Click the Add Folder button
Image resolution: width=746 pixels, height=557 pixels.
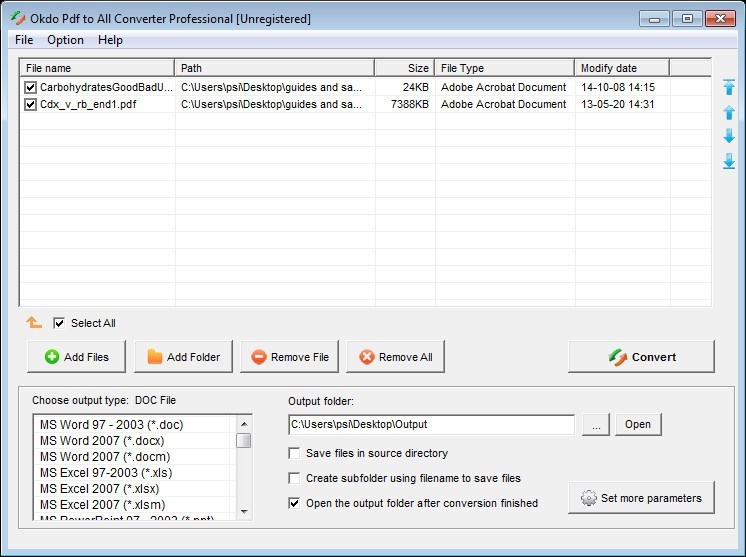pos(183,357)
